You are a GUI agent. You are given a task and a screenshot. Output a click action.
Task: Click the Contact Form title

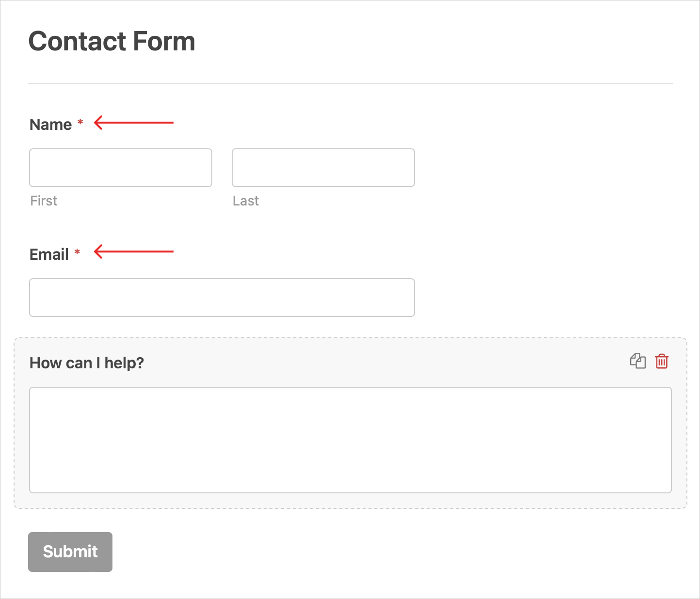tap(112, 41)
